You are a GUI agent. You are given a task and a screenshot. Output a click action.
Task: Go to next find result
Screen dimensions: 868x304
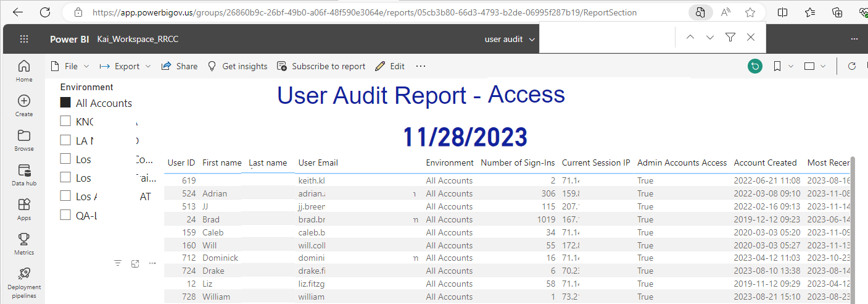pos(710,38)
